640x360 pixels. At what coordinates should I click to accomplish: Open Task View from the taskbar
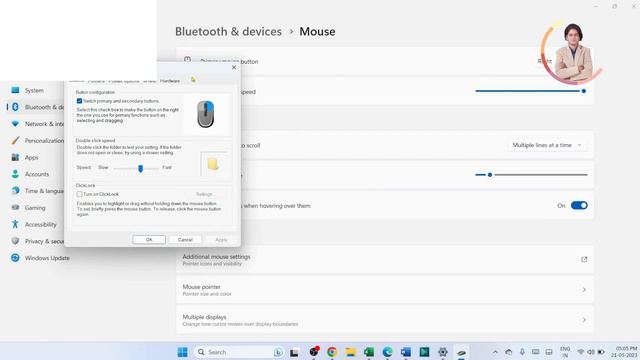294,352
